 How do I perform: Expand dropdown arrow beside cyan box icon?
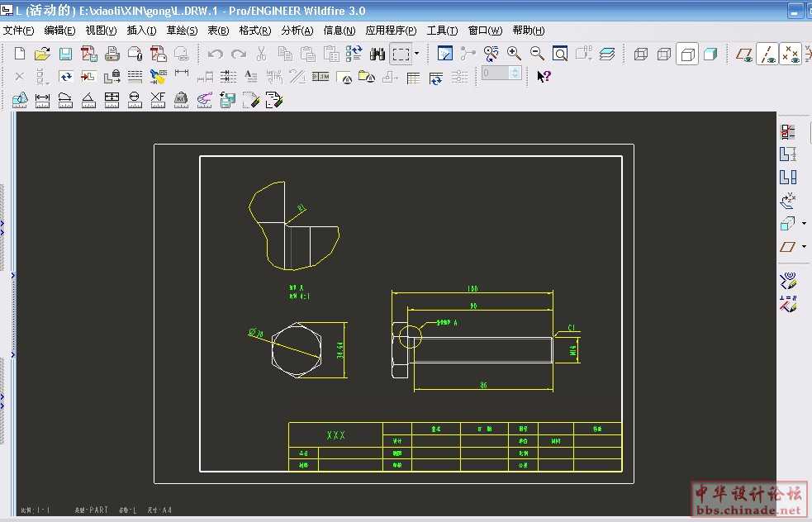[805, 223]
